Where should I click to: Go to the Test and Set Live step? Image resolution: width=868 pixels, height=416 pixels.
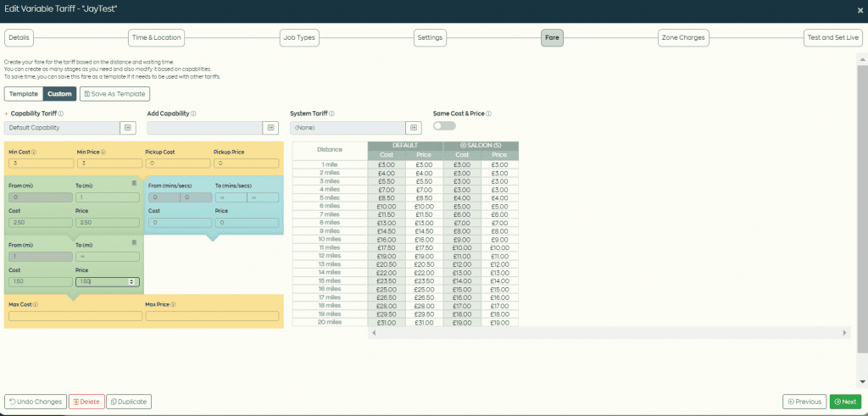click(x=832, y=37)
